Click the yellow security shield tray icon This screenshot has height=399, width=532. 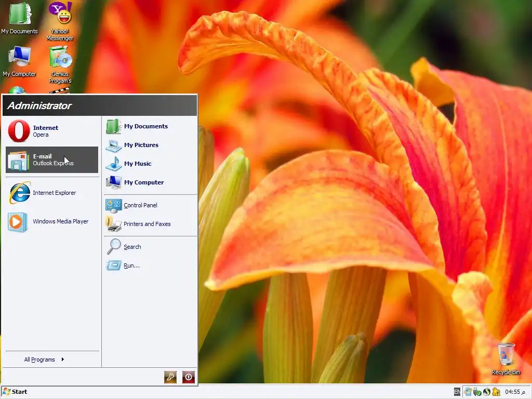(496, 392)
